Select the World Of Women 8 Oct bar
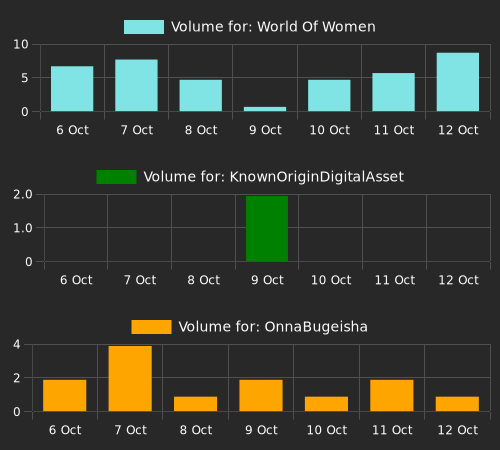 [x=201, y=95]
